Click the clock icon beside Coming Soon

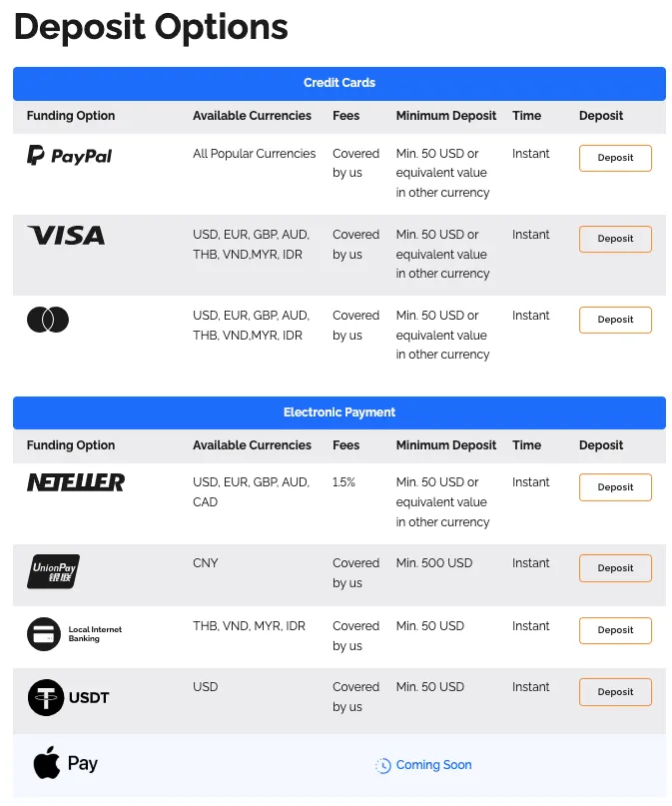382,765
